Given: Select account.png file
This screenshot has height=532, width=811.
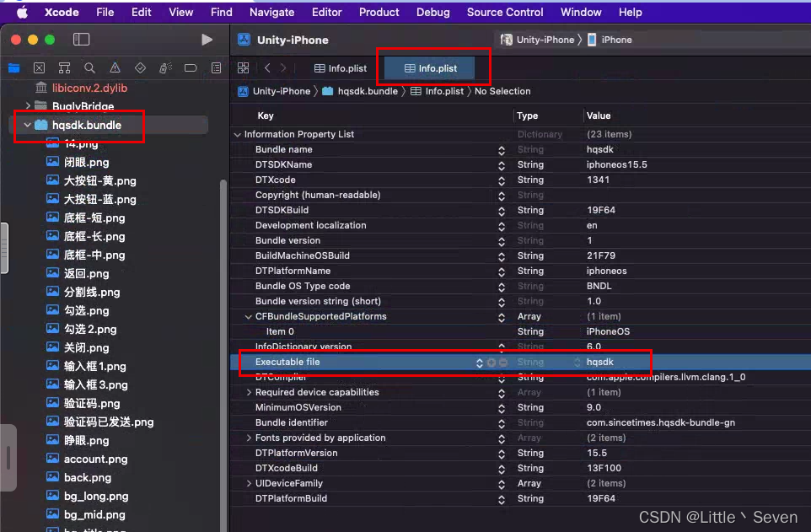Looking at the screenshot, I should (87, 459).
